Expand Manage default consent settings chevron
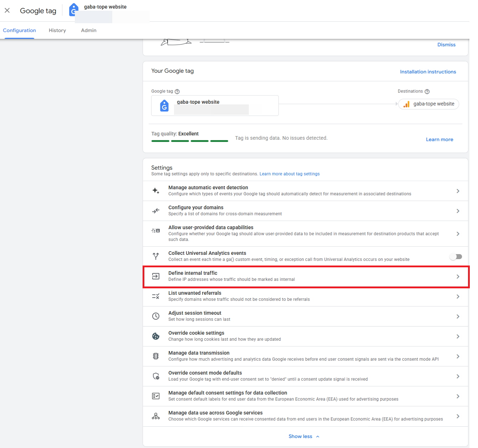This screenshot has width=478, height=448. point(458,396)
